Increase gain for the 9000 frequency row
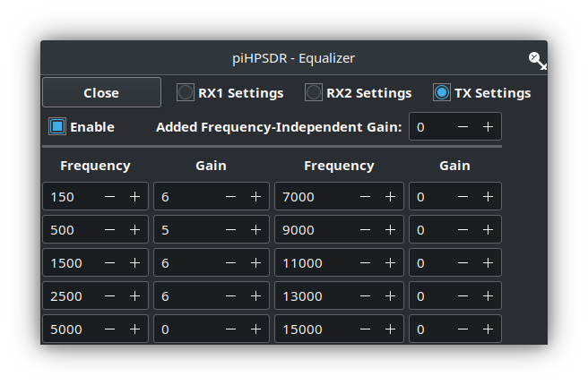This screenshot has width=588, height=385. click(488, 229)
